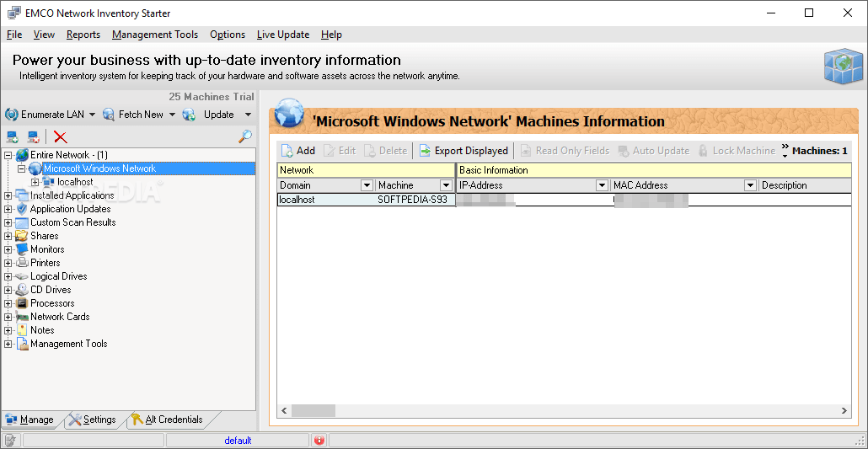
Task: Click the Printers icon
Action: (22, 263)
